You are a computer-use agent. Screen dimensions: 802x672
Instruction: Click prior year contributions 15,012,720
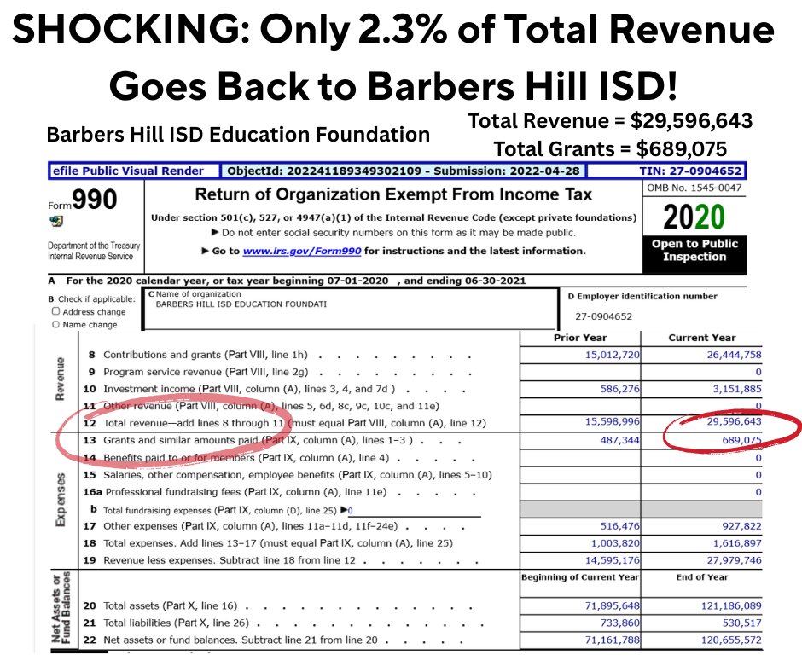pyautogui.click(x=613, y=355)
